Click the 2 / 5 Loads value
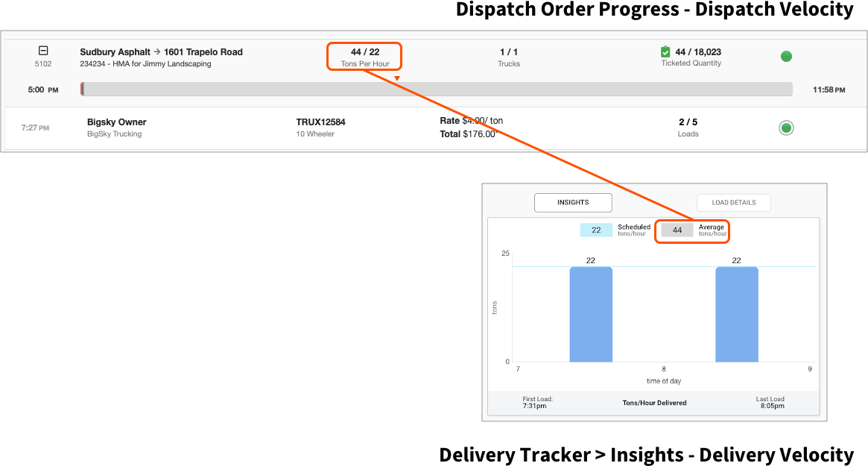 [688, 122]
